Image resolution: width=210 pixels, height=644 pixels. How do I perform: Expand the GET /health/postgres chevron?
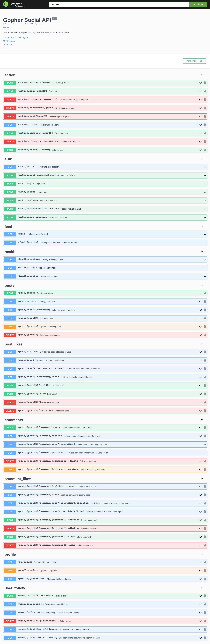coord(205,259)
